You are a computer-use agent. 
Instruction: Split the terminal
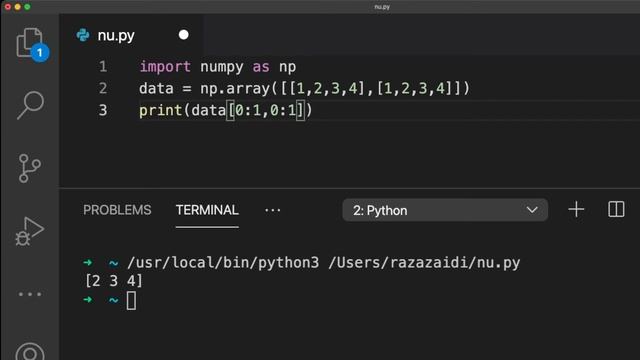(616, 209)
